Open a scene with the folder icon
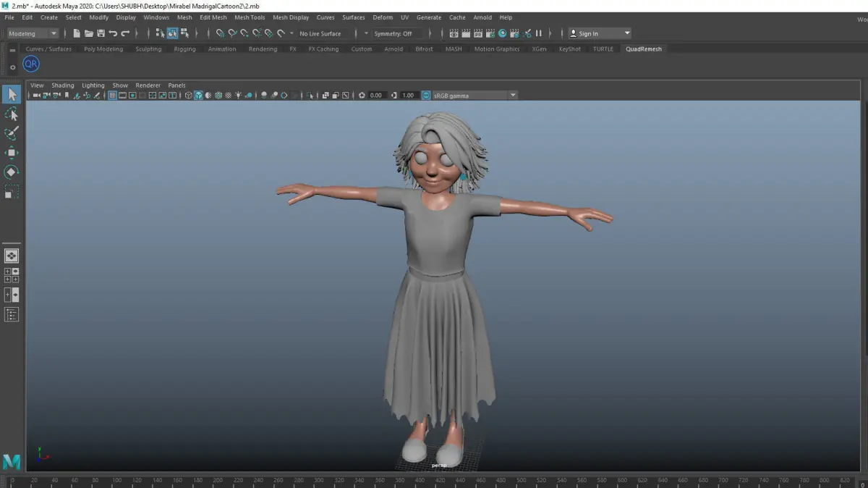This screenshot has width=868, height=488. point(89,33)
